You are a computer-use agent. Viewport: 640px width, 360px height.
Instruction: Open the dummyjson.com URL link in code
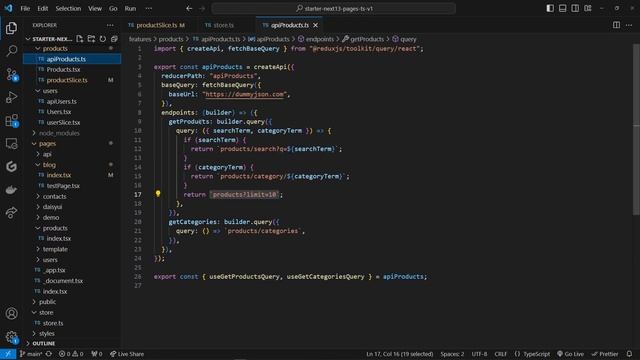coord(245,94)
